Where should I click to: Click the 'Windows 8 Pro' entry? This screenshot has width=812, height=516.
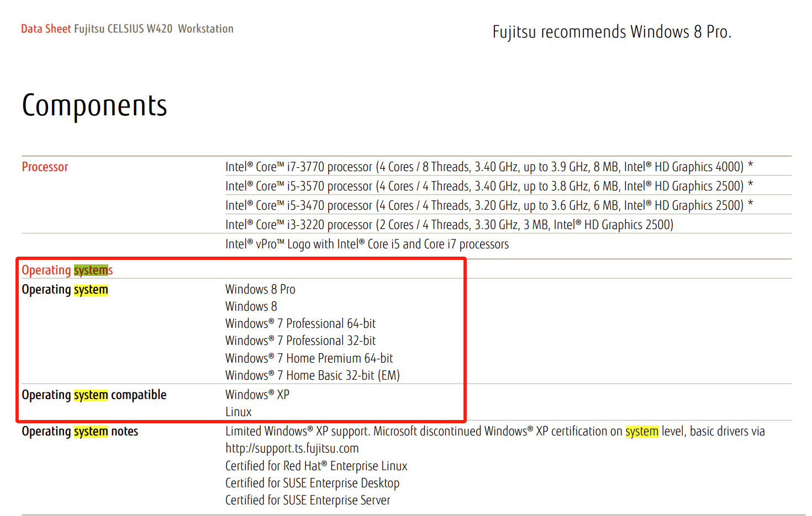click(260, 289)
